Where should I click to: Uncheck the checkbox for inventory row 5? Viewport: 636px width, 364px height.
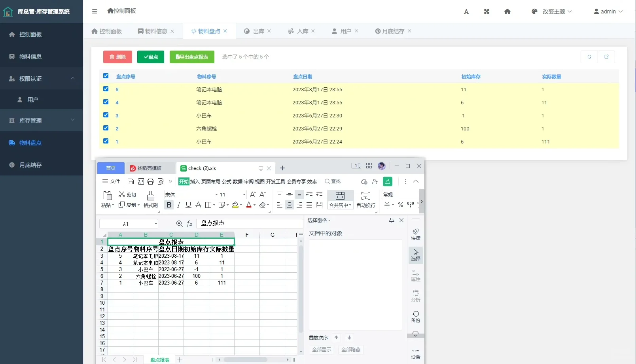point(106,89)
